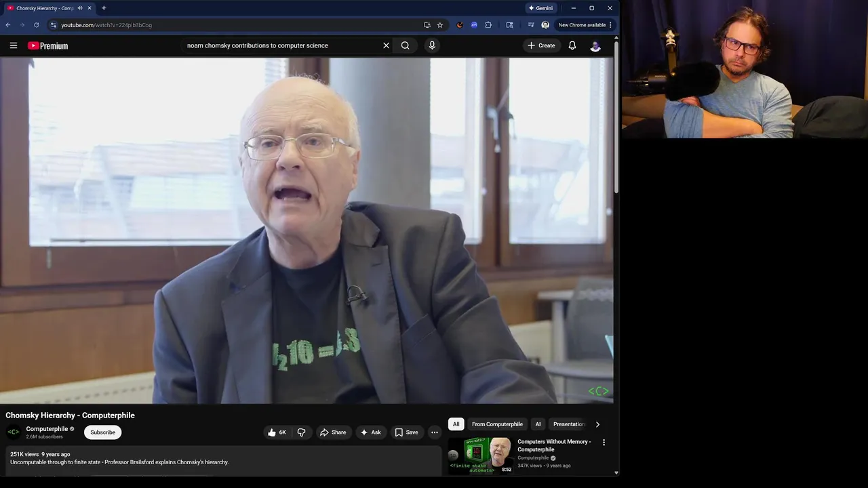Image resolution: width=868 pixels, height=488 pixels.
Task: Bookmark this page with the star
Action: (x=439, y=25)
